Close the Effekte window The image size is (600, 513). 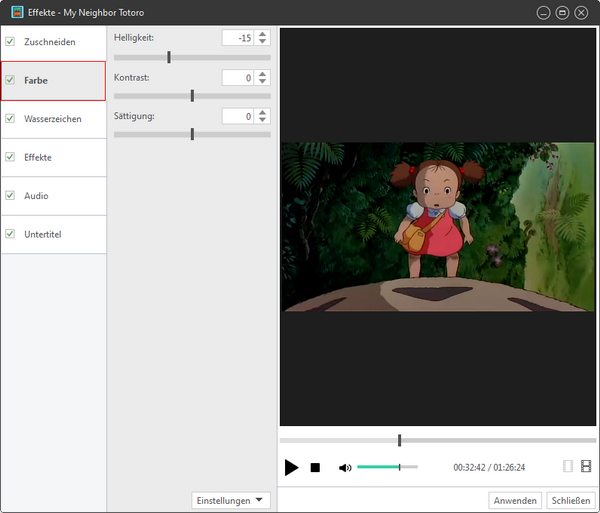tap(581, 13)
